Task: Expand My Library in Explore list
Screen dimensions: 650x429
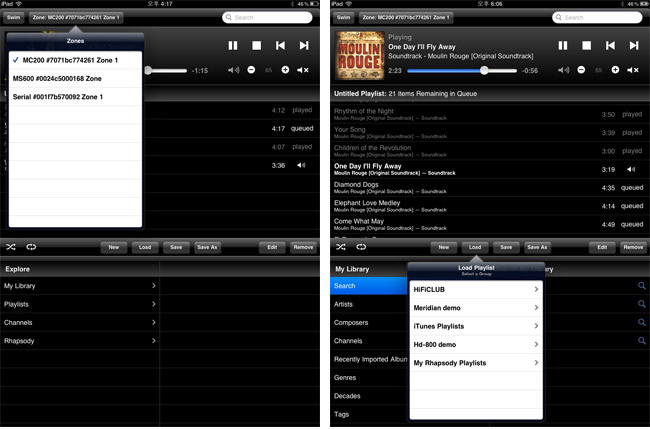Action: pyautogui.click(x=80, y=286)
